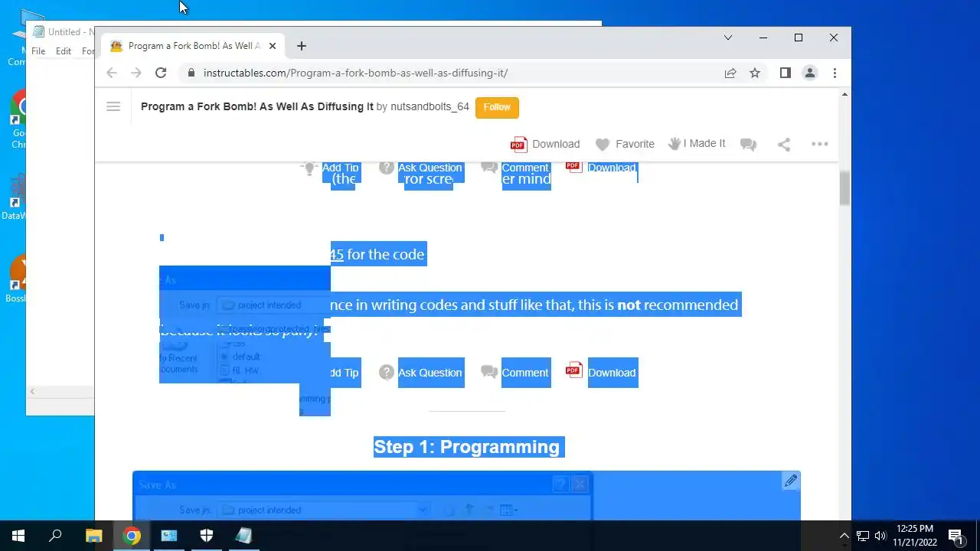The image size is (980, 551).
Task: Go forward in Chrome
Action: [x=136, y=73]
